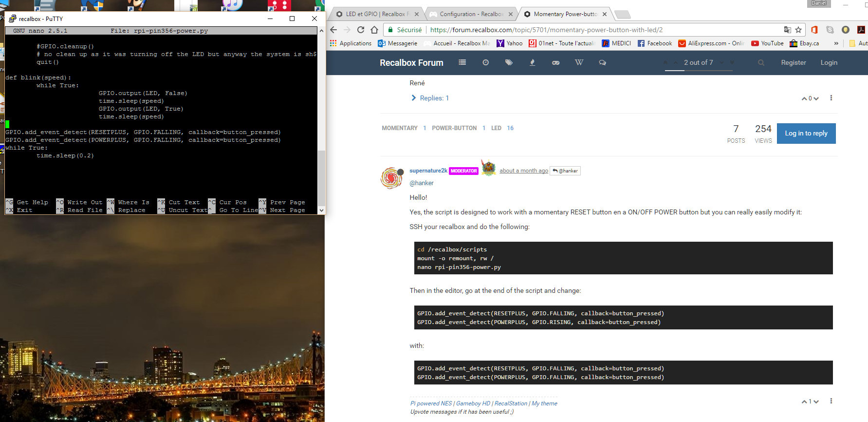Downvote René's post

click(x=816, y=98)
